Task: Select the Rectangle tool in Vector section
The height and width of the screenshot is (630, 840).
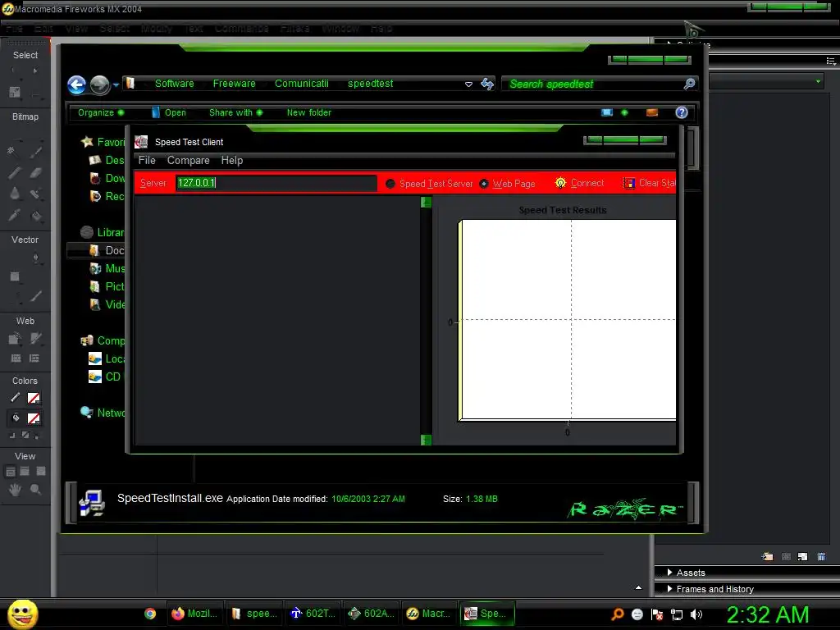Action: point(15,276)
